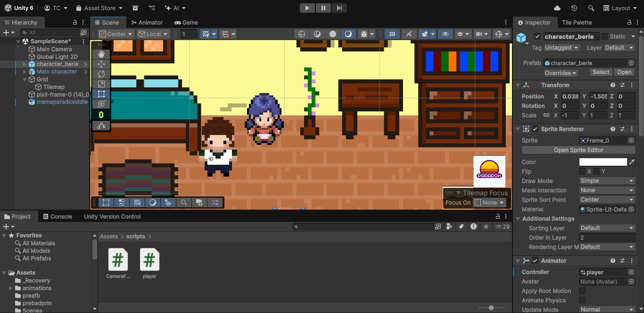Open the Draw Mode dropdown
The height and width of the screenshot is (313, 644).
click(607, 181)
